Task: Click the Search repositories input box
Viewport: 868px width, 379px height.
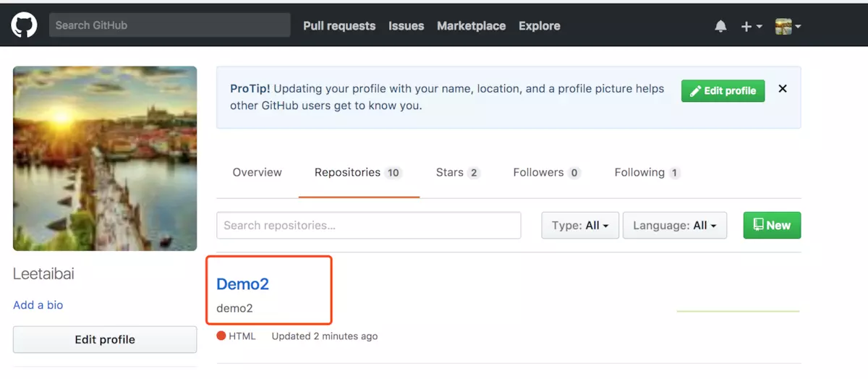Action: 369,225
